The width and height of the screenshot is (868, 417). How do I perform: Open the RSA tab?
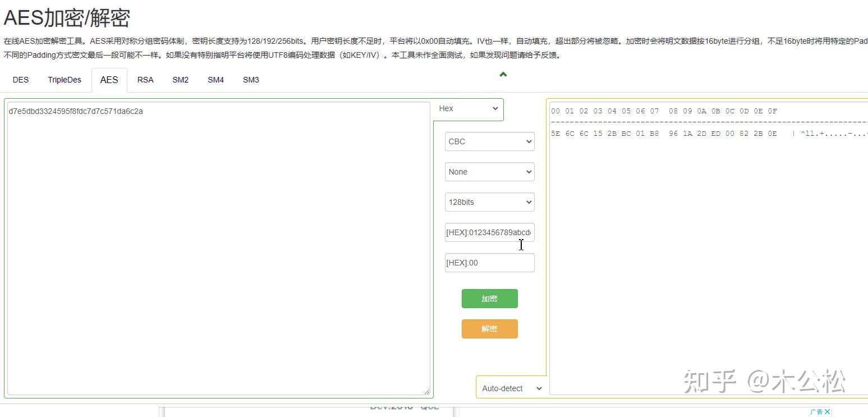[145, 80]
